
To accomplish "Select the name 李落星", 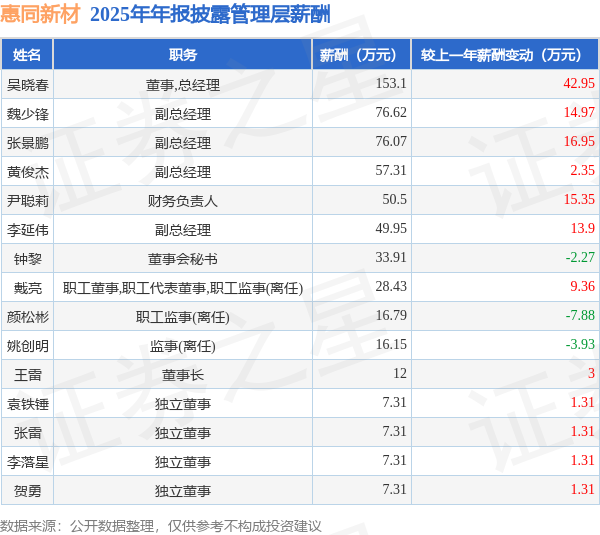I will [28, 463].
